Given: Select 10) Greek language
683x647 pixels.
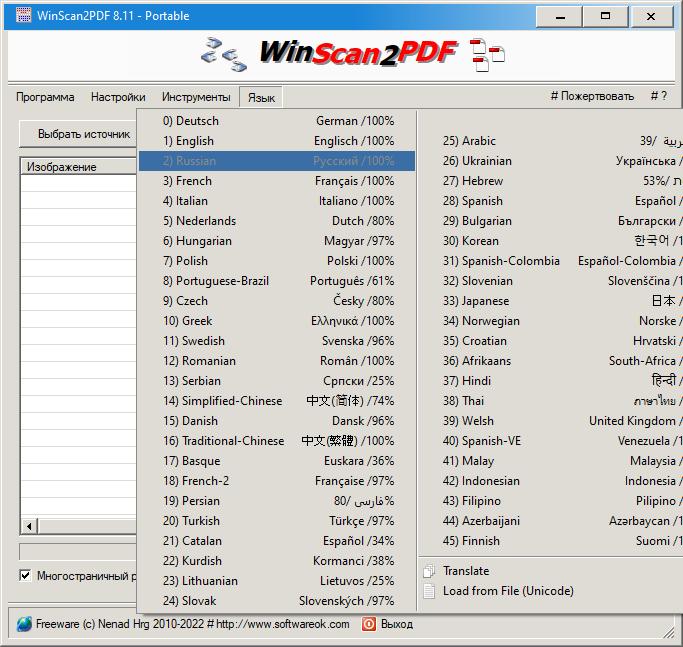Looking at the screenshot, I should click(277, 321).
